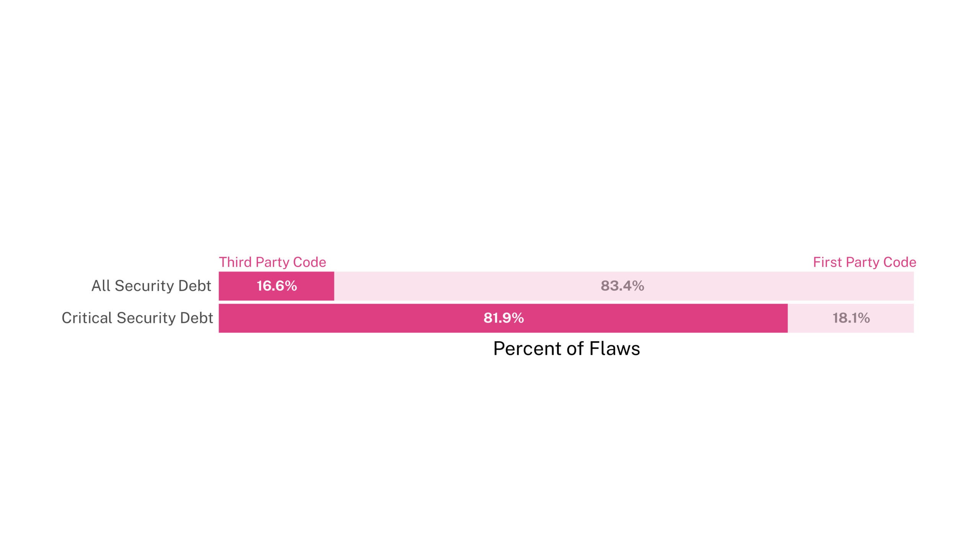Click the 16.6% value text
Viewport: 980px width, 560px height.
point(276,286)
